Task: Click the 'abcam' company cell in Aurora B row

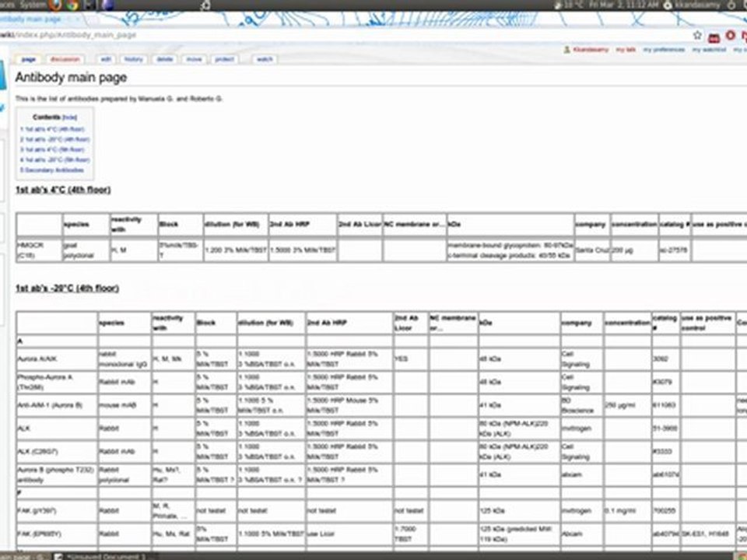Action: click(x=582, y=474)
